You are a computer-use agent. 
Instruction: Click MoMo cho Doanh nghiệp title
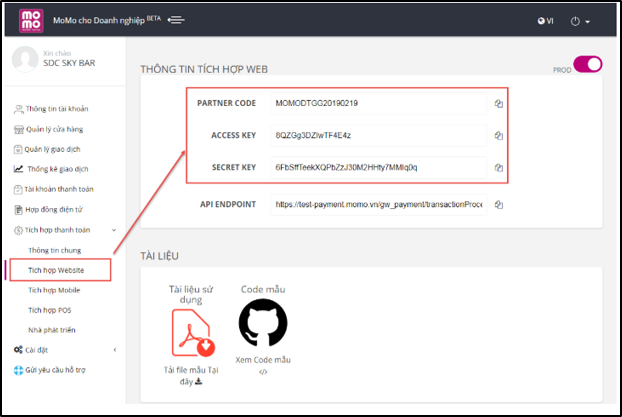tap(99, 21)
